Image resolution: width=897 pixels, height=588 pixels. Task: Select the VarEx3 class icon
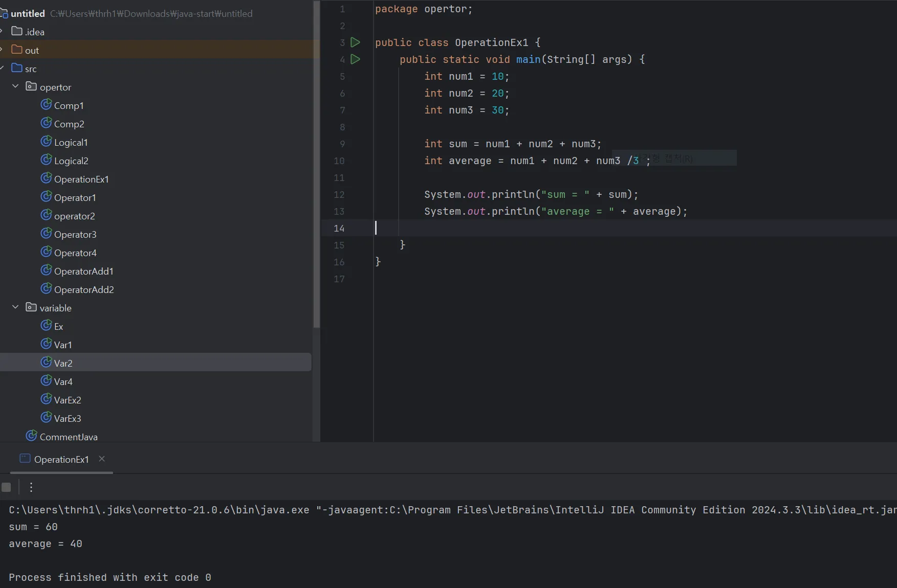coord(46,418)
